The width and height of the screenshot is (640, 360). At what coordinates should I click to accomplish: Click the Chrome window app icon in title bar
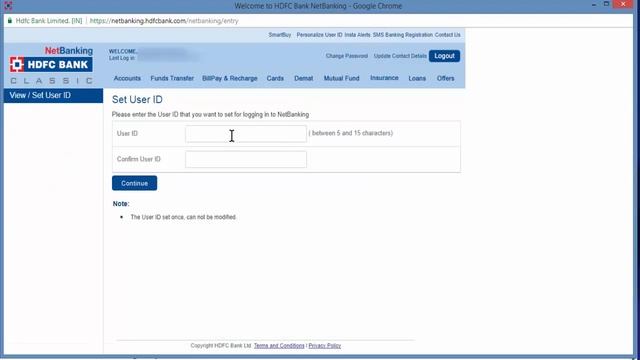(8, 6)
